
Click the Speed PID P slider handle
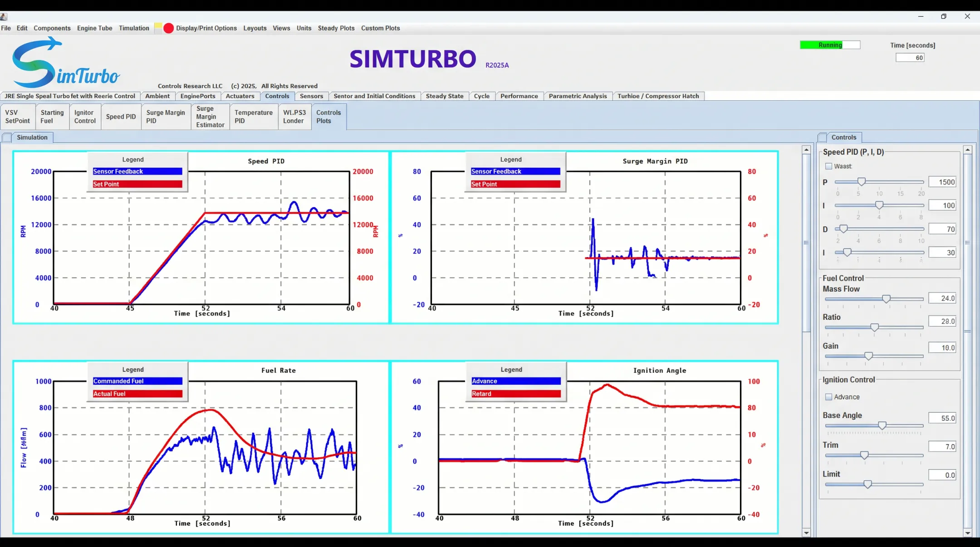(861, 182)
